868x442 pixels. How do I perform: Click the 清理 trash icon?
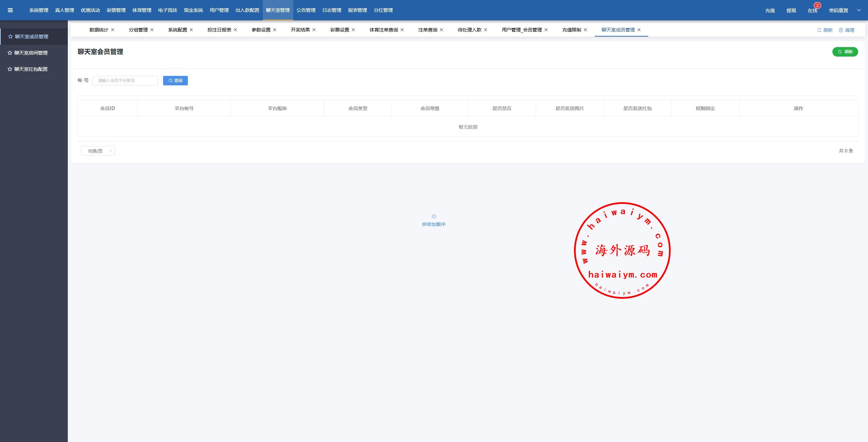[841, 30]
